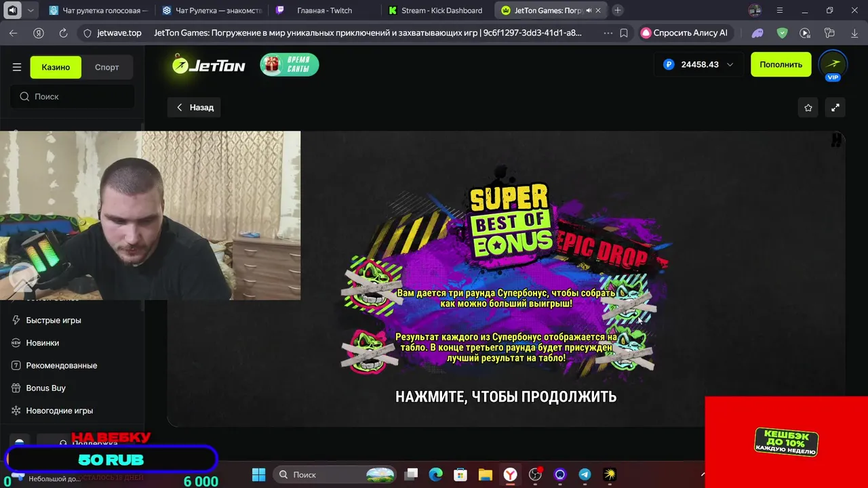
Task: Click the site protection shield icon
Action: pyautogui.click(x=87, y=33)
